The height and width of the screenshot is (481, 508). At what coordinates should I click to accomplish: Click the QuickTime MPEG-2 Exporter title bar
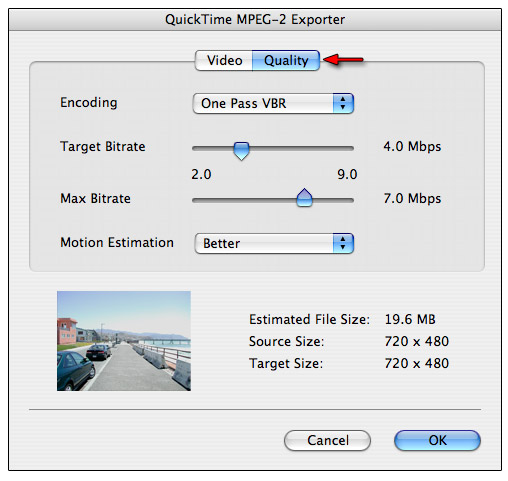click(255, 20)
